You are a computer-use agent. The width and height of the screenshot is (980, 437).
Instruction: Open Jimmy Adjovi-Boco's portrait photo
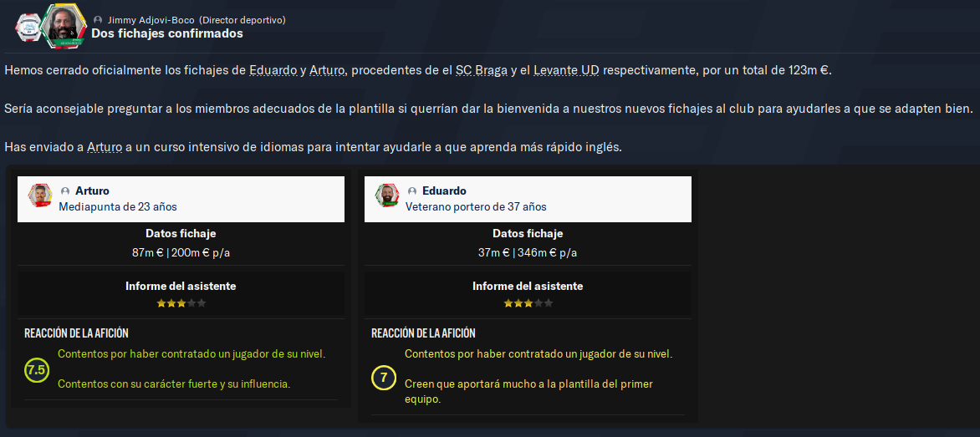[63, 26]
